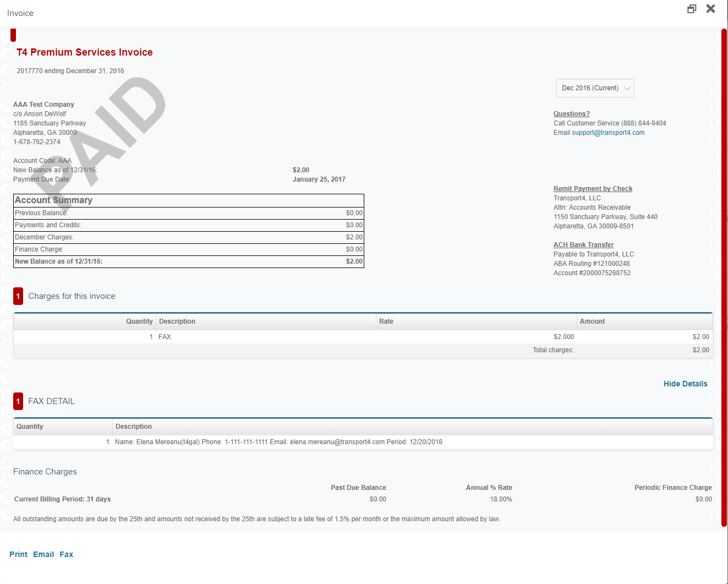This screenshot has width=728, height=584.
Task: Click the Description header in charges table
Action: 177,321
